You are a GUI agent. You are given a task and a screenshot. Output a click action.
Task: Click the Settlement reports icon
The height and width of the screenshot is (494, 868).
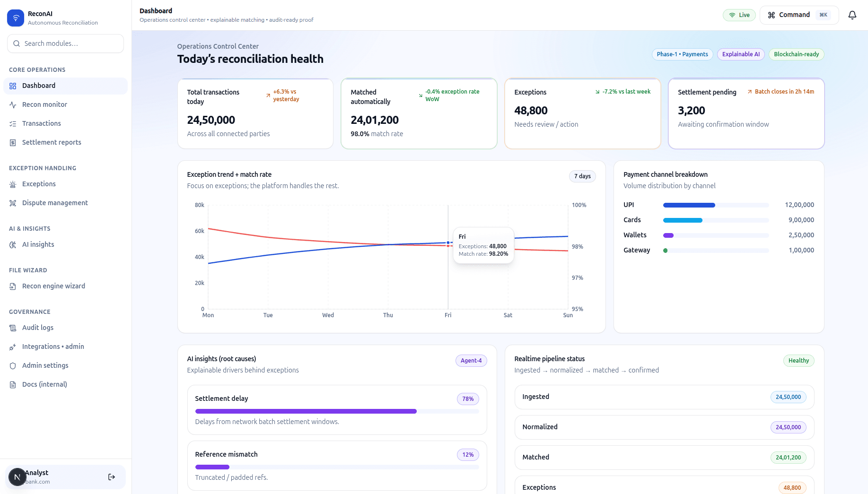click(13, 143)
